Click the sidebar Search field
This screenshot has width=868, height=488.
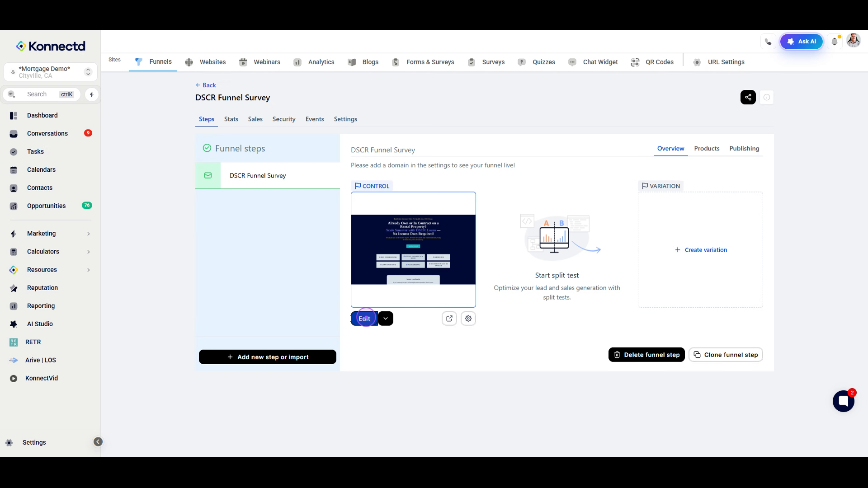click(x=42, y=94)
